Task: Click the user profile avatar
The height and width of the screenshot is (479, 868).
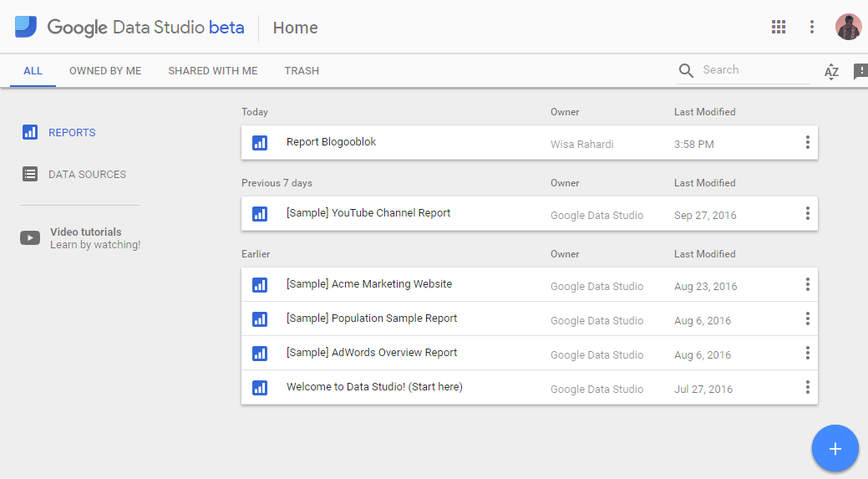Action: (x=848, y=27)
